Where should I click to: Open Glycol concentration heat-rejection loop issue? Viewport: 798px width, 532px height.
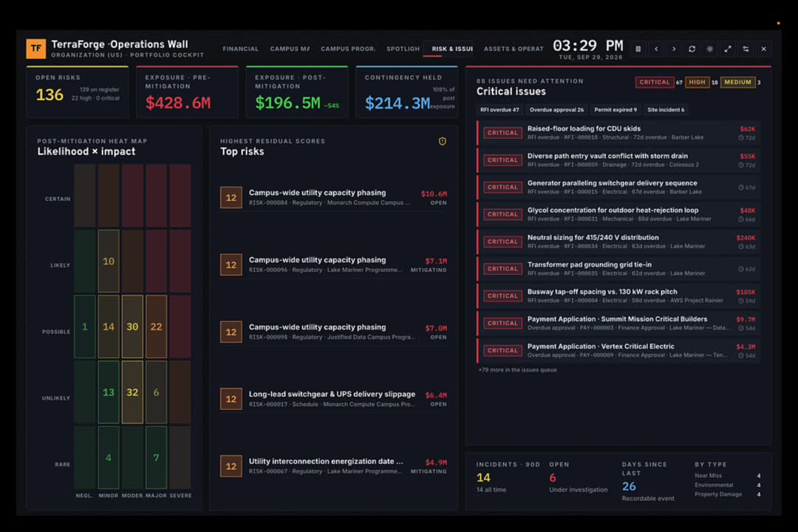coord(618,214)
